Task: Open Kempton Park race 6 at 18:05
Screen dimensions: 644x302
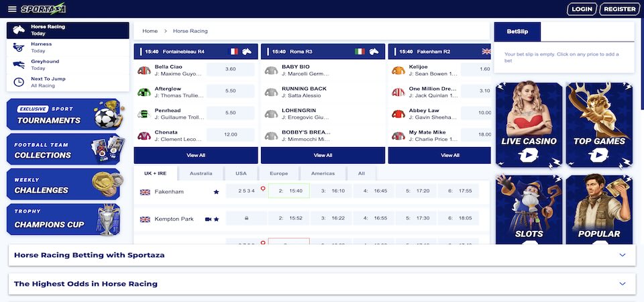Action: (x=458, y=218)
